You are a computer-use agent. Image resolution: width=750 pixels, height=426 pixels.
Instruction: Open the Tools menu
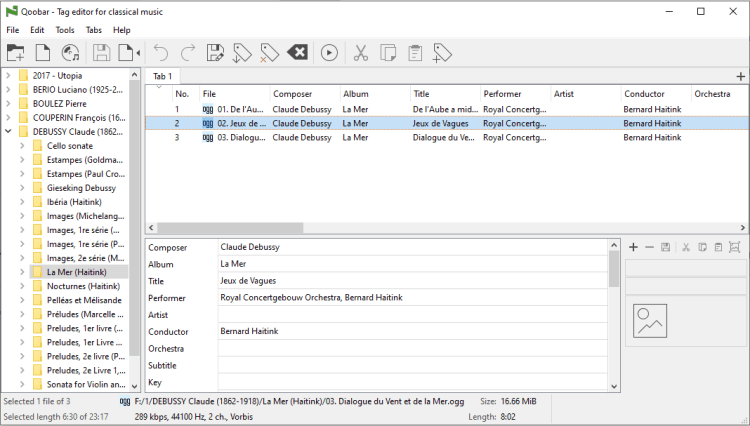65,30
